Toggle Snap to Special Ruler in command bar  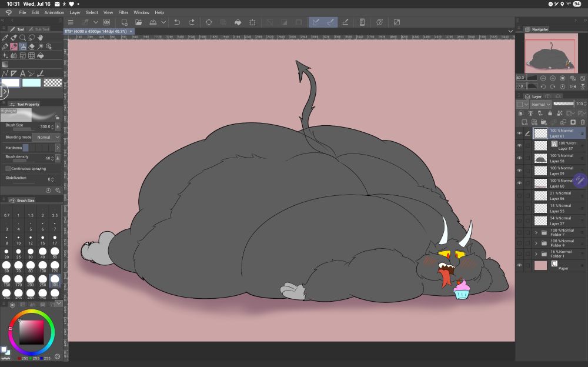330,22
